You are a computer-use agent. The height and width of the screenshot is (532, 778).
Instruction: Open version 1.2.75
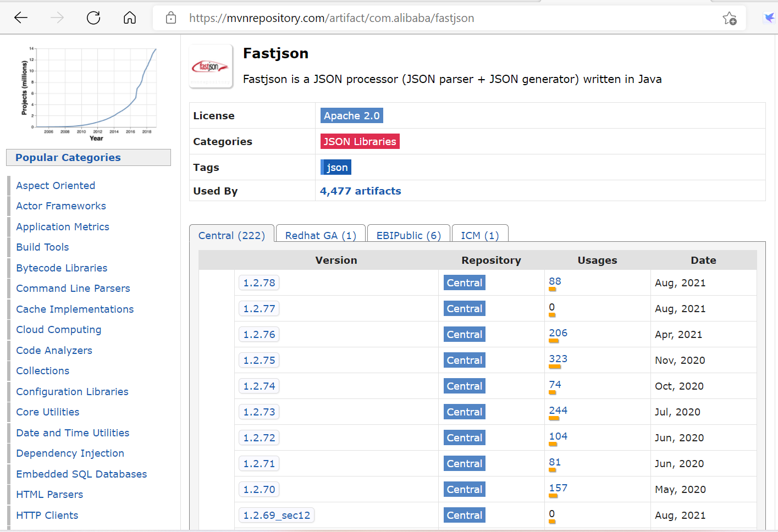(259, 360)
